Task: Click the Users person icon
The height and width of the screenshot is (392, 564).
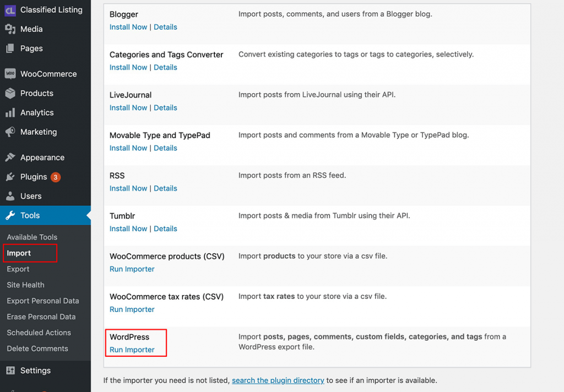Action: (10, 196)
